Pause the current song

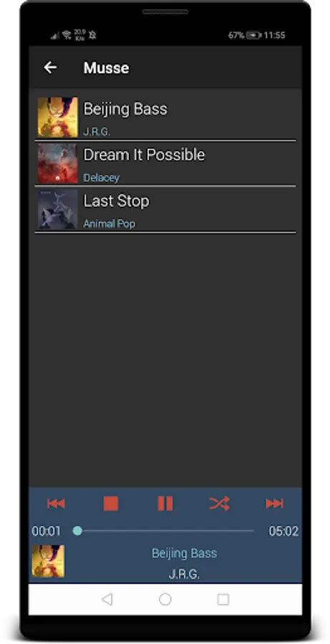165,503
